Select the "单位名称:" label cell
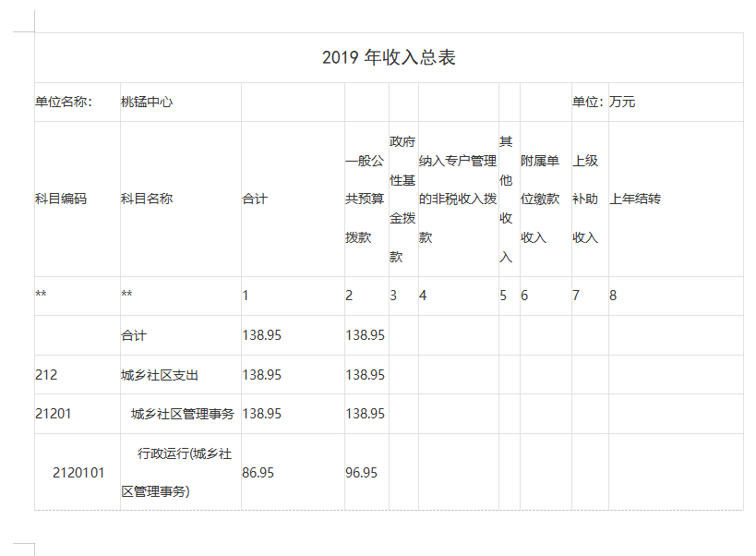 pos(63,103)
